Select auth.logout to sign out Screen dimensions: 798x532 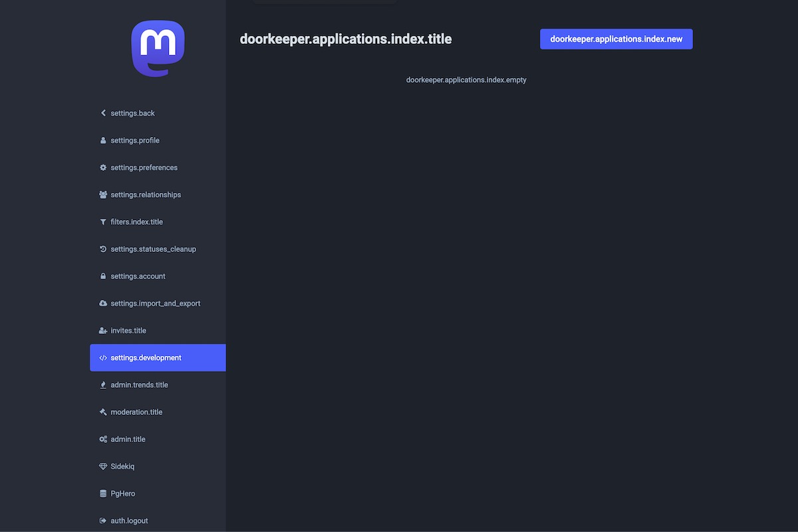129,521
